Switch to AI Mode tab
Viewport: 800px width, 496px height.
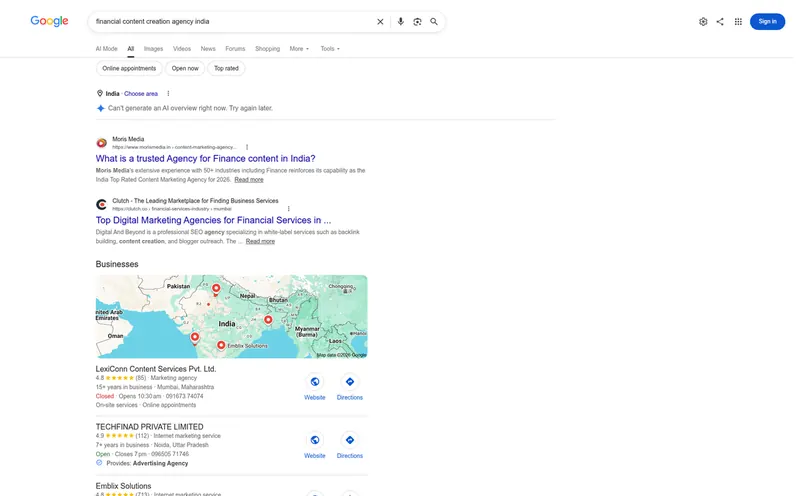[106, 48]
